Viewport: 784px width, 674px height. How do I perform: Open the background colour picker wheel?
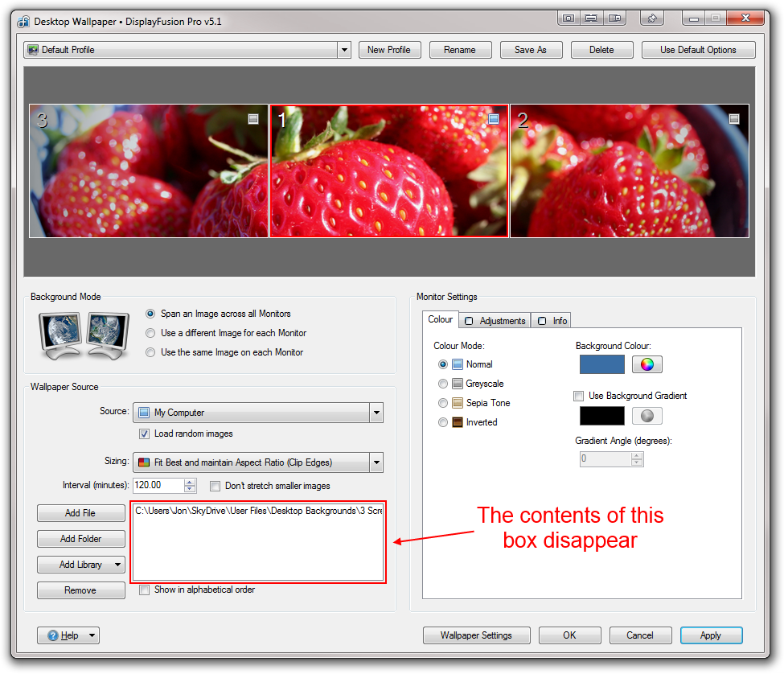[x=647, y=364]
